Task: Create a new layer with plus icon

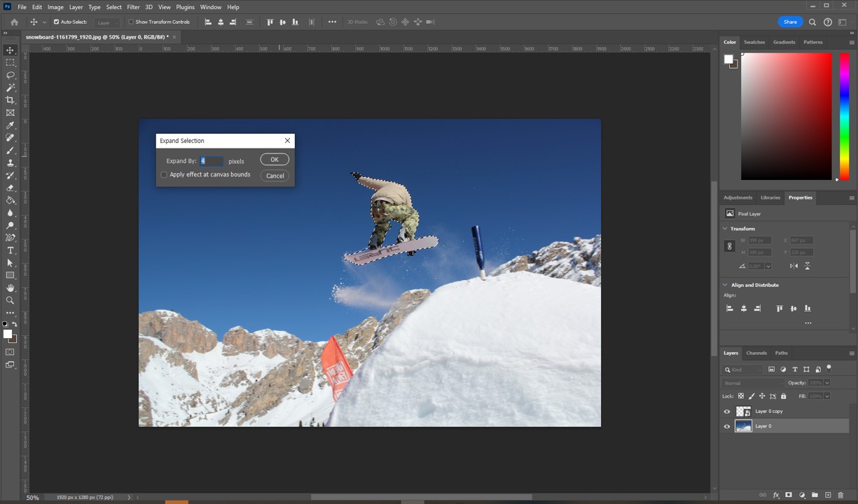Action: (x=828, y=496)
